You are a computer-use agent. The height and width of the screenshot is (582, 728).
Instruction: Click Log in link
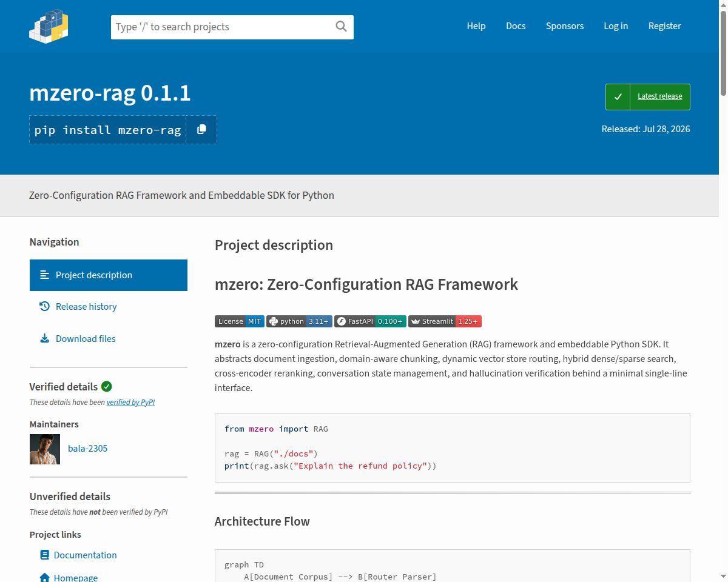616,26
